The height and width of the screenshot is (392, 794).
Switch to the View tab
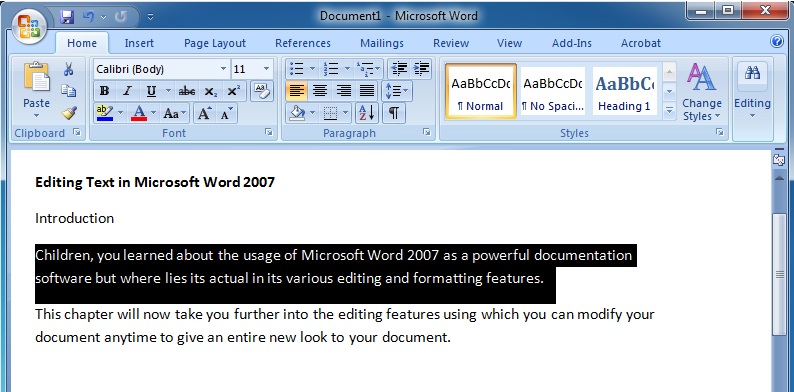(509, 44)
